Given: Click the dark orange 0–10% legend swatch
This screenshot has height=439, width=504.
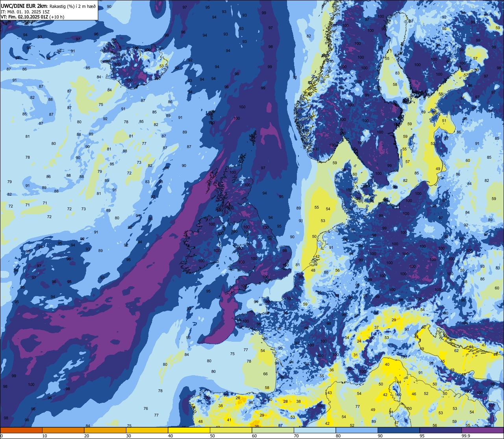Looking at the screenshot, I should [21, 430].
